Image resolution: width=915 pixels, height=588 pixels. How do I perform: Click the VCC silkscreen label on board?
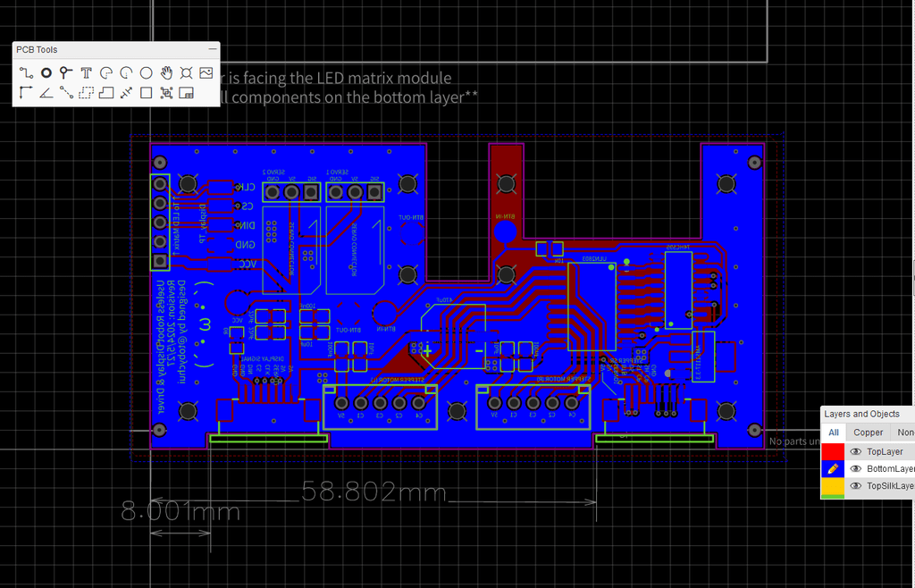pyautogui.click(x=247, y=264)
